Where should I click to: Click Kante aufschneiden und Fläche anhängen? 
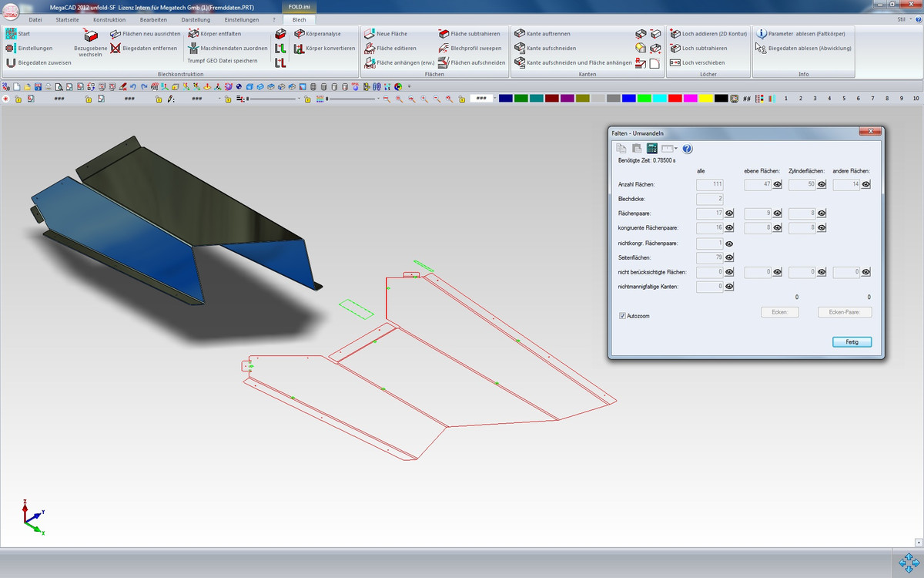[x=574, y=62]
